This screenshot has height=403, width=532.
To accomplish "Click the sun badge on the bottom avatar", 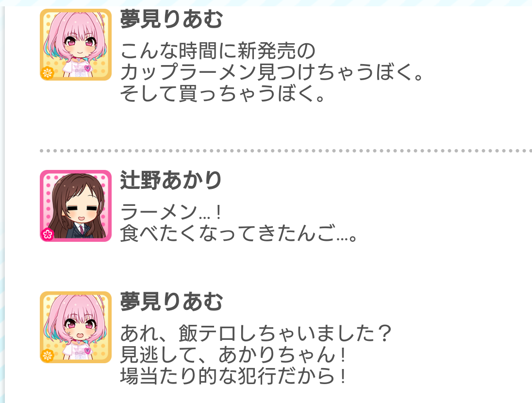I will [47, 355].
